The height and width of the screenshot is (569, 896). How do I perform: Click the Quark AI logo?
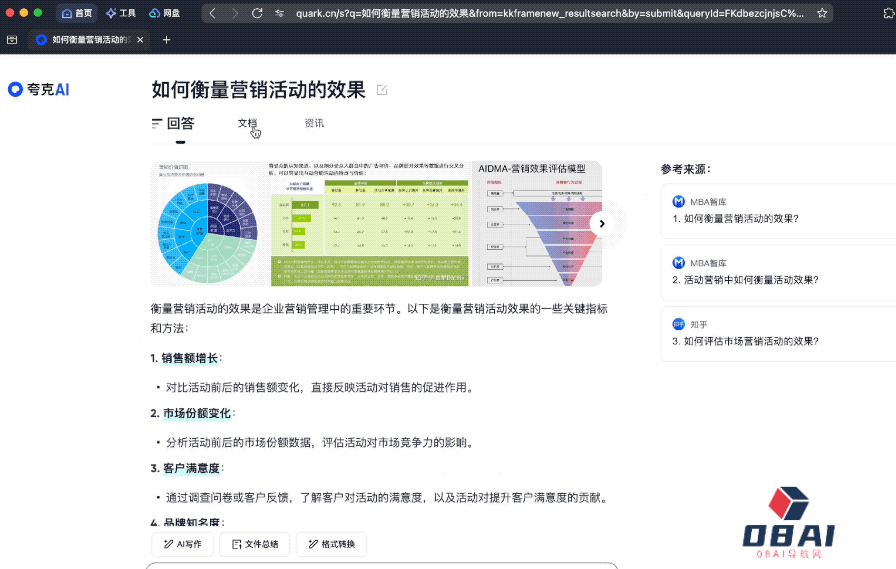pyautogui.click(x=38, y=89)
